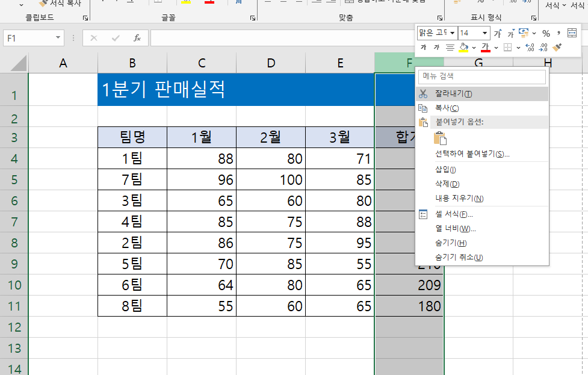Viewport: 588px width, 375px height.
Task: Select column E header
Action: tap(340, 63)
